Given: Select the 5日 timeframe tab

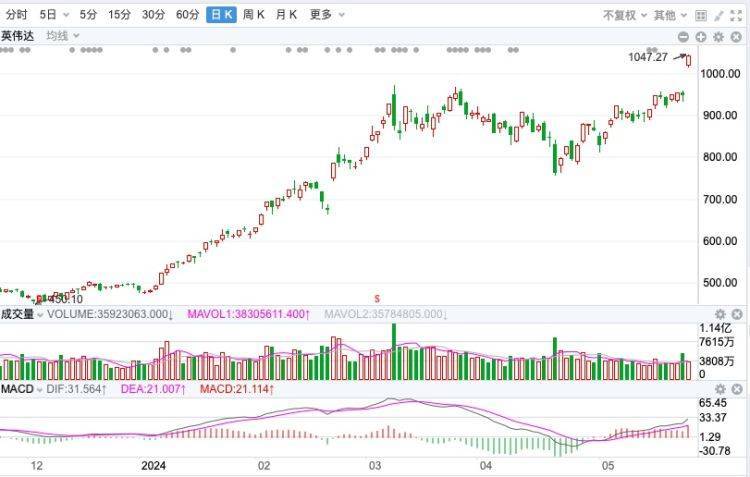Looking at the screenshot, I should coord(48,15).
